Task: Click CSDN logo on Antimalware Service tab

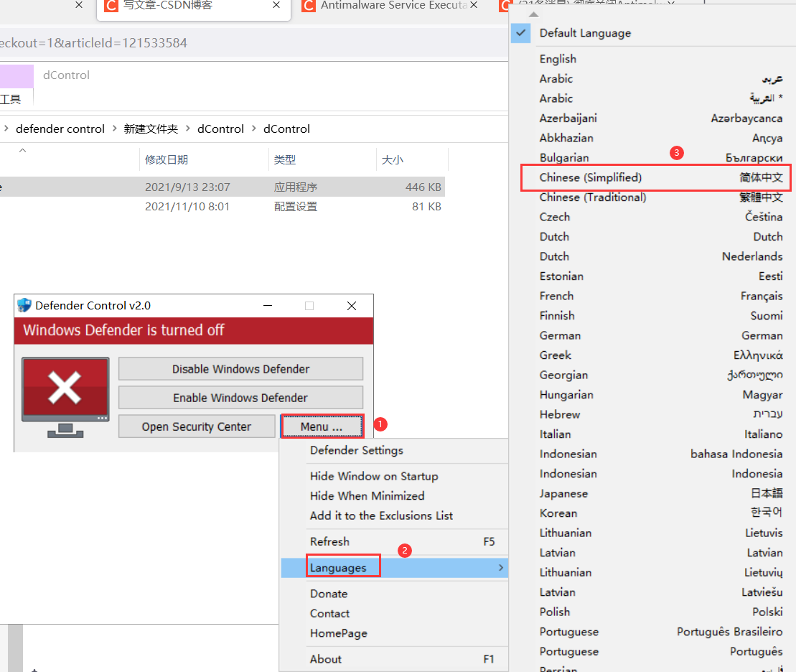Action: coord(308,5)
